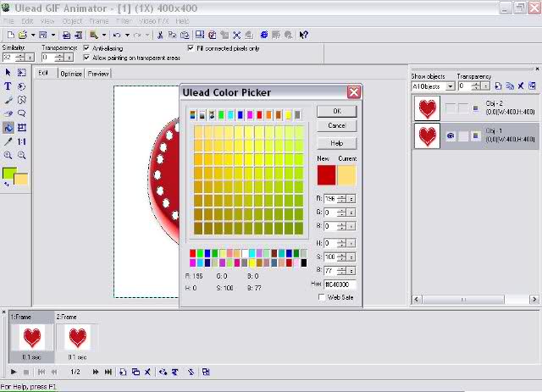Select the Pick (arrow) tool
The image size is (542, 392).
click(8, 72)
